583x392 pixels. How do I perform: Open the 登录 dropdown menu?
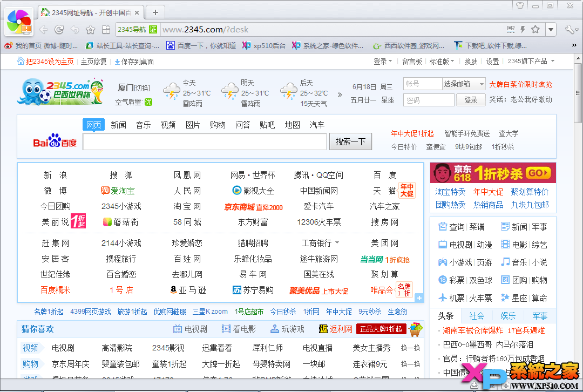pos(383,62)
